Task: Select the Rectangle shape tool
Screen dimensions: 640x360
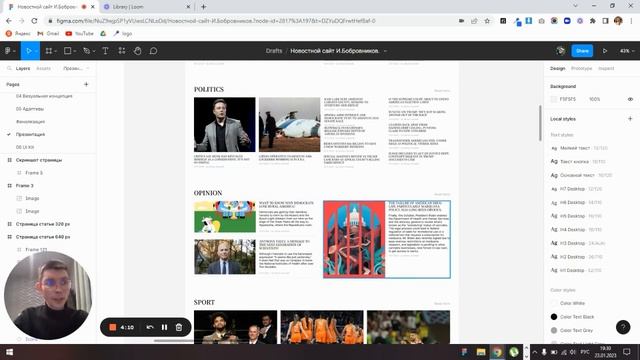Action: [x=68, y=51]
